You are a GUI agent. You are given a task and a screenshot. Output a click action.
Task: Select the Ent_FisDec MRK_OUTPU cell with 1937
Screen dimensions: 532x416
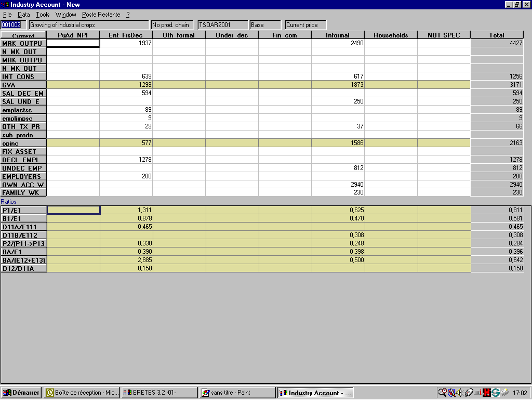click(126, 43)
